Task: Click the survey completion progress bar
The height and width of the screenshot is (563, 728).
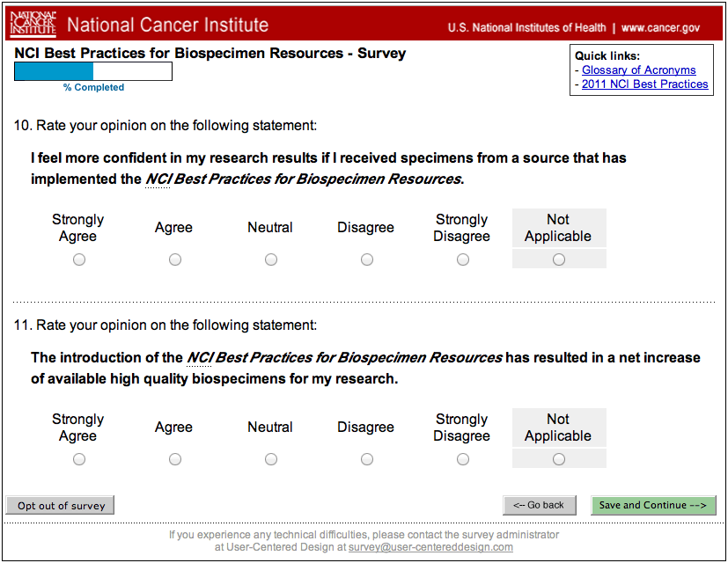Action: pos(93,71)
